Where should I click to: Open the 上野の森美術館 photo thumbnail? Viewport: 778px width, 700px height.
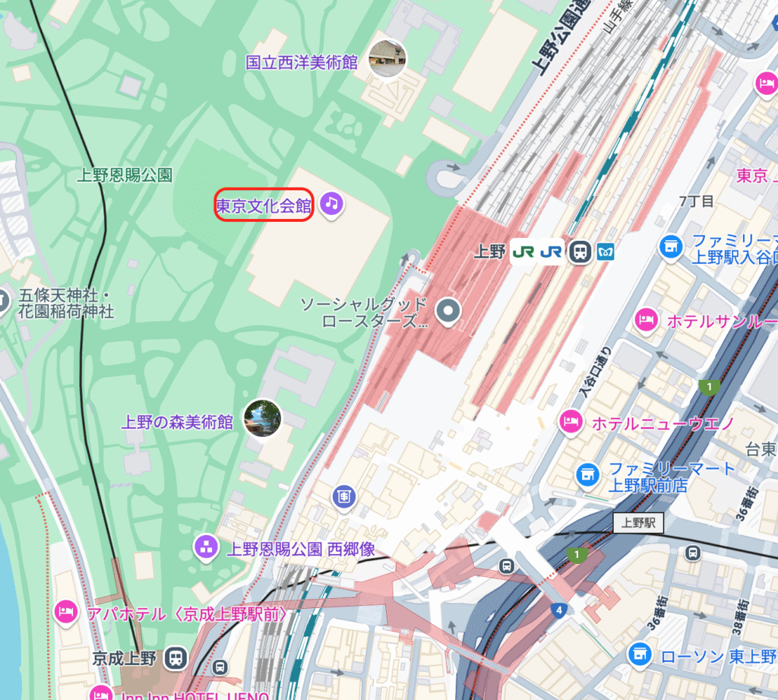[x=262, y=419]
